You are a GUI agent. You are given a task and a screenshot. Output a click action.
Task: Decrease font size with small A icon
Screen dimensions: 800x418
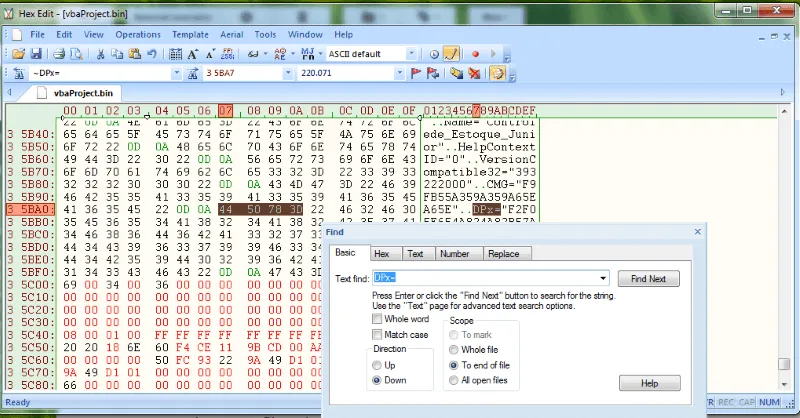(x=210, y=54)
